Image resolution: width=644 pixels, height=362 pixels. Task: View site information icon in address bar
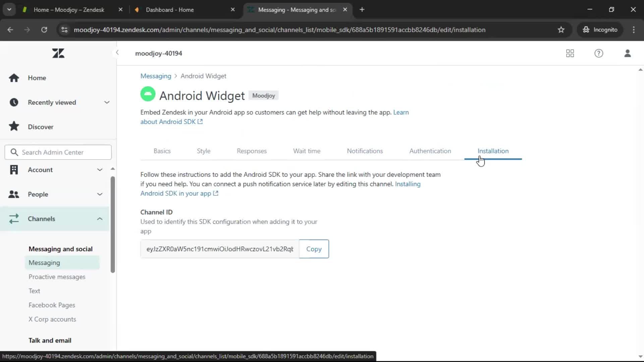click(x=64, y=30)
